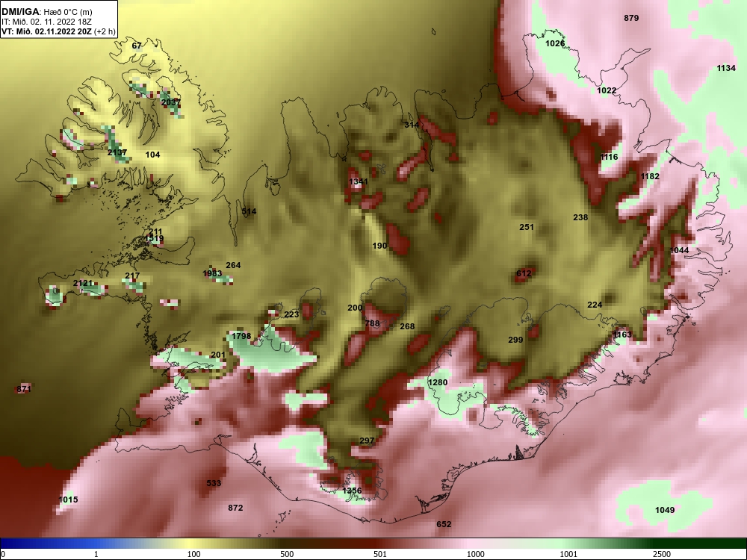Click the map value 1182

(650, 176)
